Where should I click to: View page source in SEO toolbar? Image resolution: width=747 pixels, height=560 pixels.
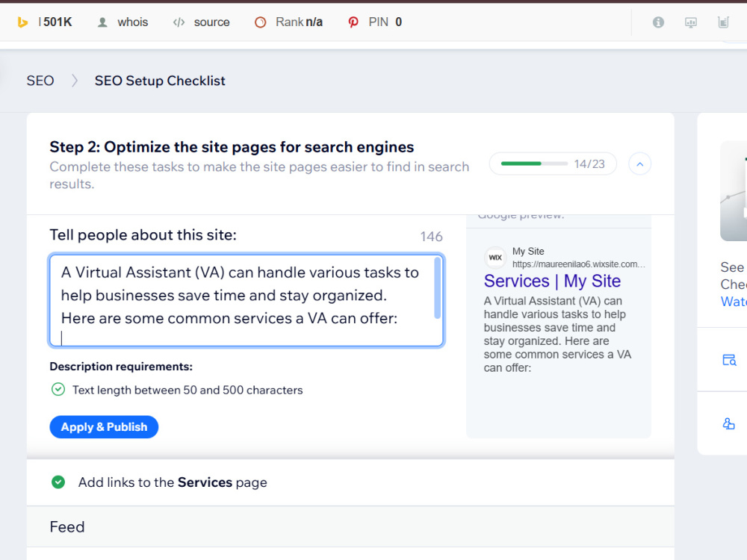(x=201, y=22)
